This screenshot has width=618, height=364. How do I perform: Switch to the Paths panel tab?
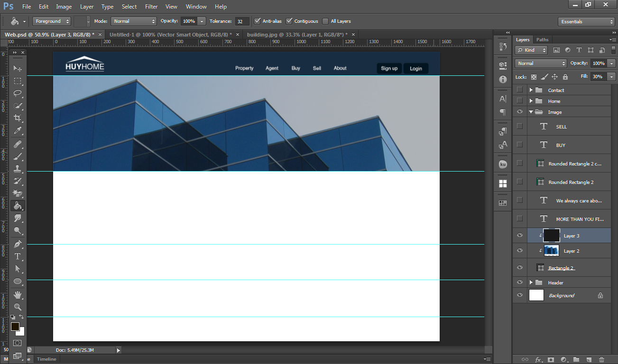542,40
